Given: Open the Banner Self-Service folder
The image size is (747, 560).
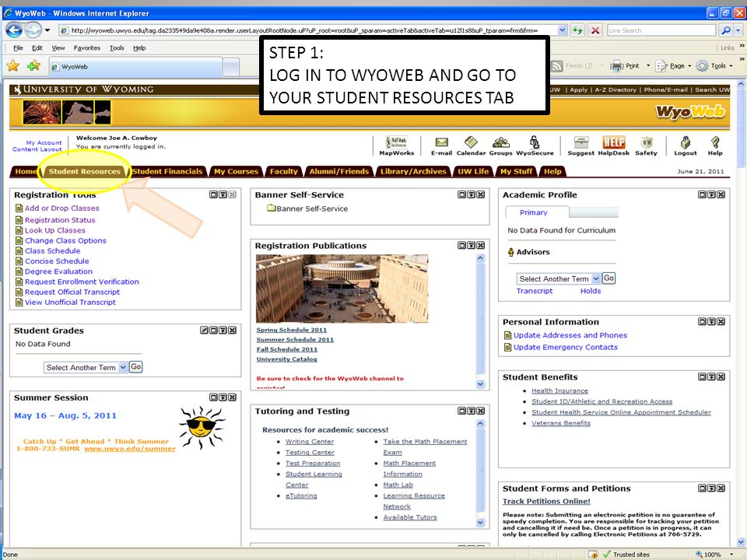Looking at the screenshot, I should click(307, 208).
